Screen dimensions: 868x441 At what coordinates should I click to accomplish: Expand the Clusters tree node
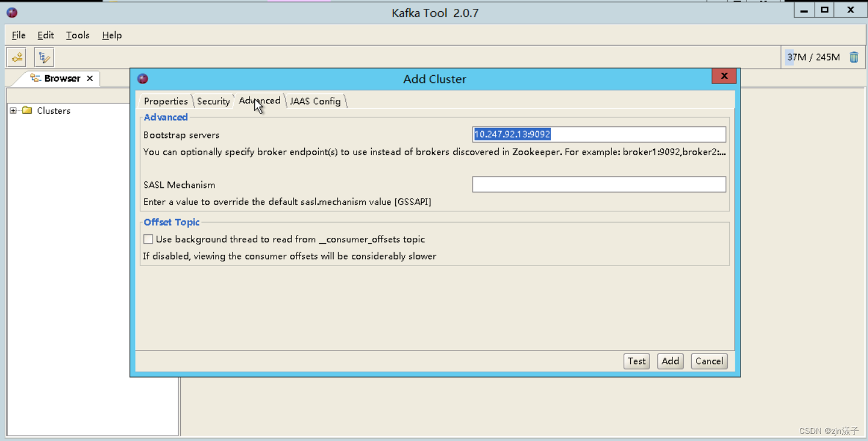13,110
